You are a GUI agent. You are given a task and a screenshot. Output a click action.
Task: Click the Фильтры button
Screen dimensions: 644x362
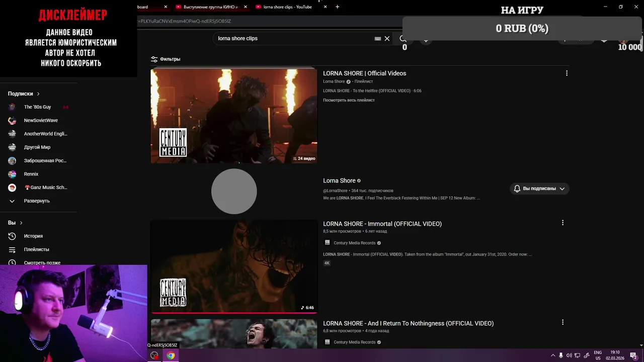(x=166, y=59)
